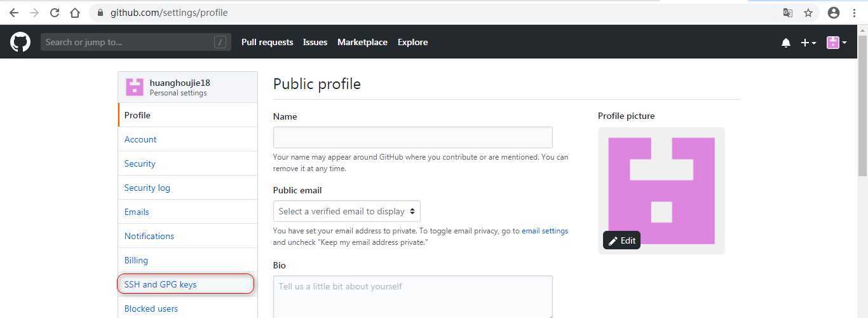Go to the browser home icon
Screen dimensions: 868x318
tap(75, 13)
